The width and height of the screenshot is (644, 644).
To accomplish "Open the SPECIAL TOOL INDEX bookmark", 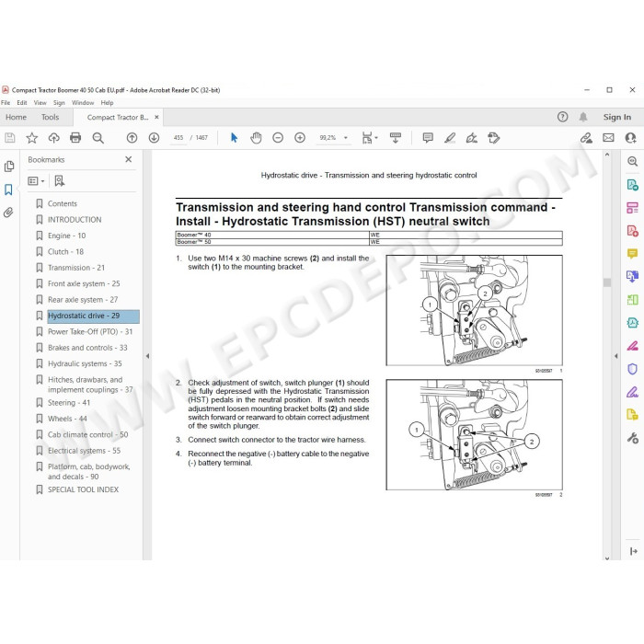I will pos(84,489).
